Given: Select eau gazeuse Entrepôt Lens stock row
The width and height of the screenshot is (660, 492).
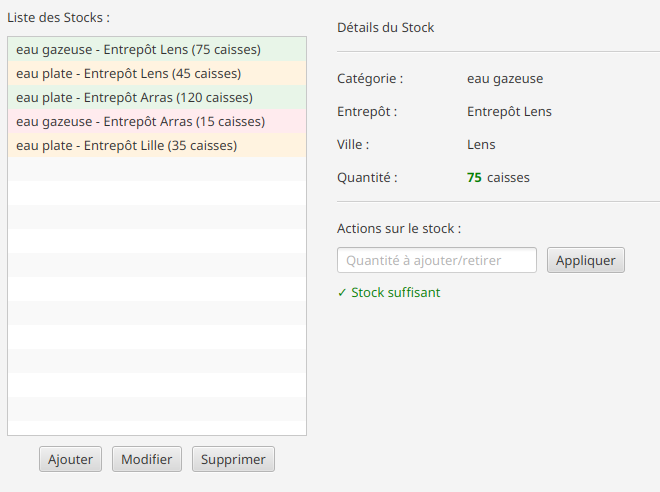Looking at the screenshot, I should click(x=157, y=49).
